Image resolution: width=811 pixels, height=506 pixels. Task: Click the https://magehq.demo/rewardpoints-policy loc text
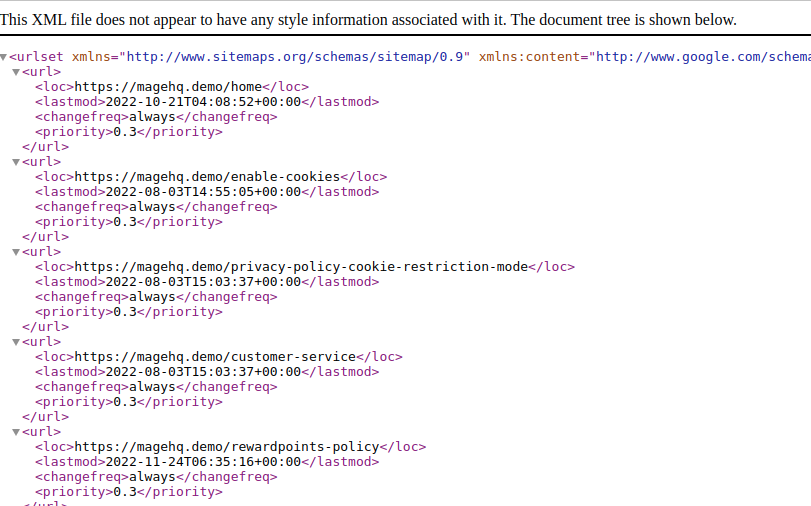coord(227,447)
